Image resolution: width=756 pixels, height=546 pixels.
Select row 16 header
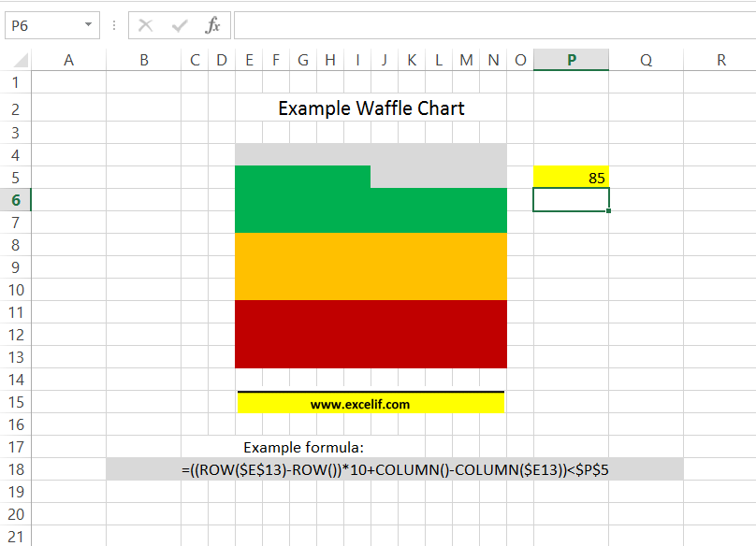[x=15, y=424]
